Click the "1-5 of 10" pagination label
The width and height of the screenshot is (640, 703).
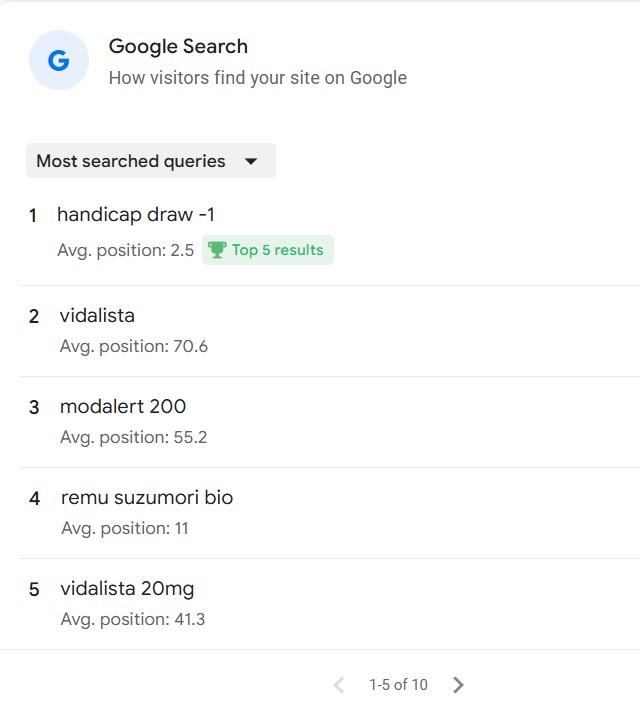tap(398, 685)
